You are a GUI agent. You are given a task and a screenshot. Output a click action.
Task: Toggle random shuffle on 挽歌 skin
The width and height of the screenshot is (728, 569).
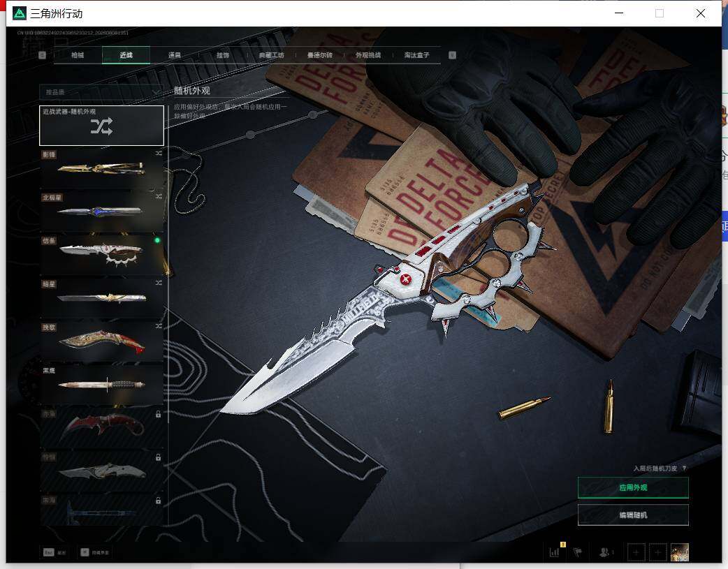(x=159, y=326)
